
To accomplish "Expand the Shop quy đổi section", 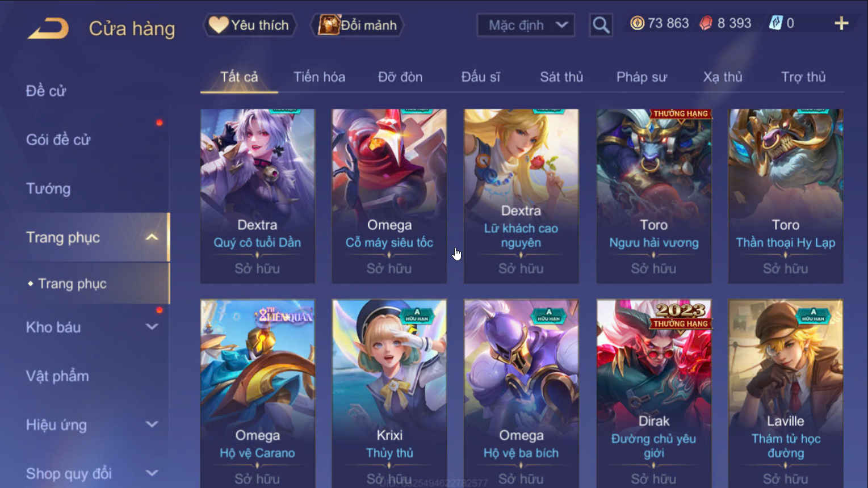I will pos(152,473).
